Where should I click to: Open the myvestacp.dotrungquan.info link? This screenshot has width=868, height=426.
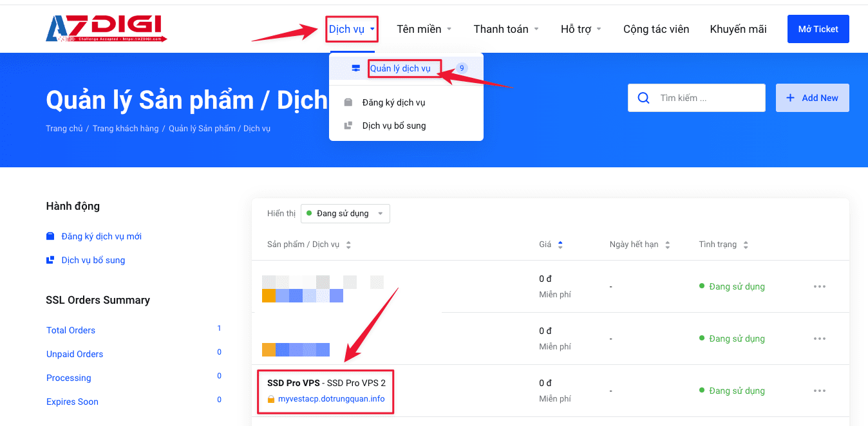click(x=331, y=399)
